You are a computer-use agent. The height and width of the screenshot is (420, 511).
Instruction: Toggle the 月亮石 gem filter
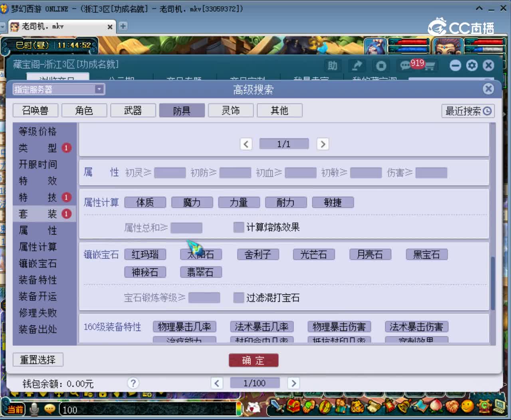click(370, 254)
